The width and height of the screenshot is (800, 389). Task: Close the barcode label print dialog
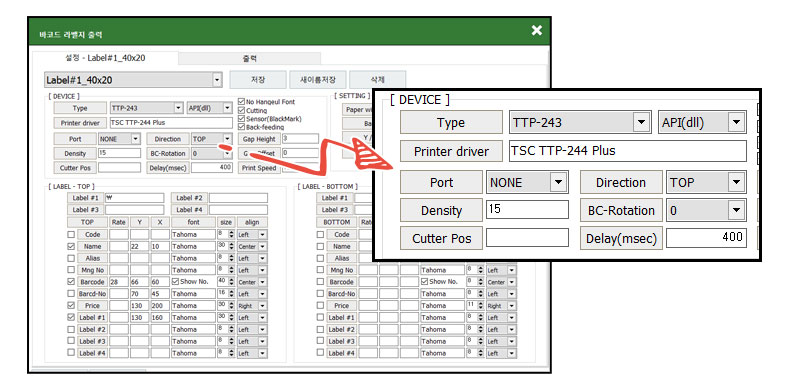[536, 30]
